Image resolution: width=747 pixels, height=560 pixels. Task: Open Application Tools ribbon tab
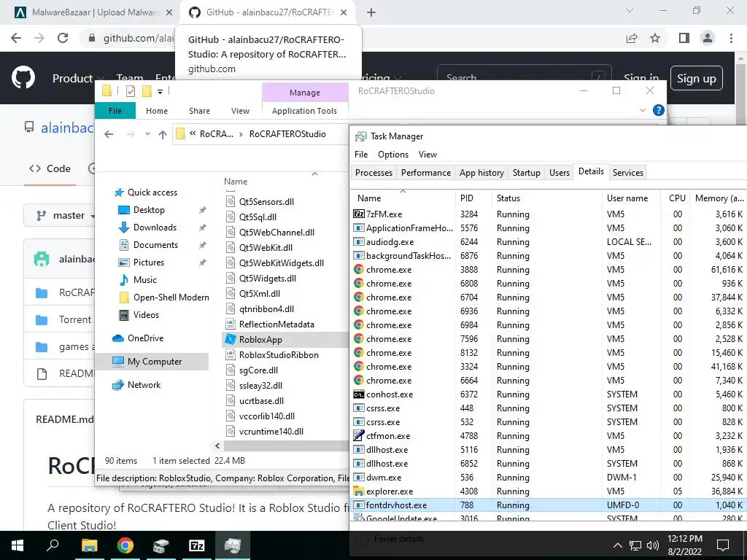[x=304, y=111]
